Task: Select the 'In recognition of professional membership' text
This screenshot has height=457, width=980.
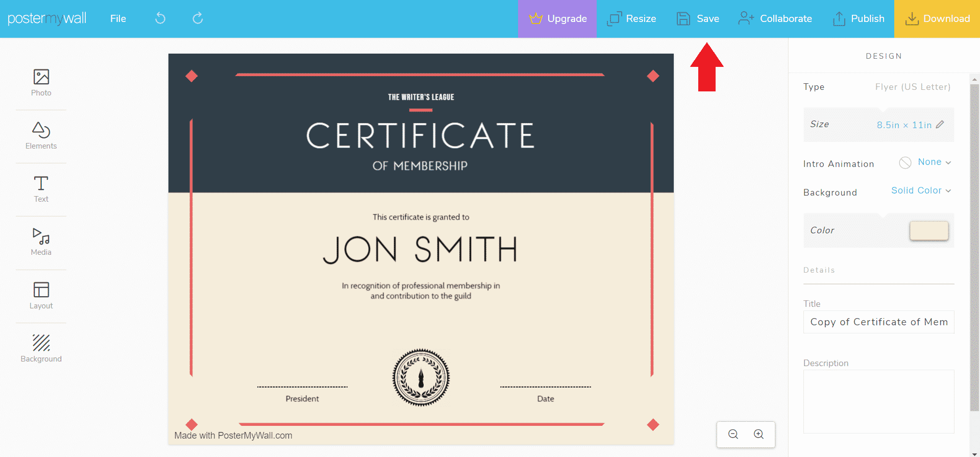Action: click(421, 291)
